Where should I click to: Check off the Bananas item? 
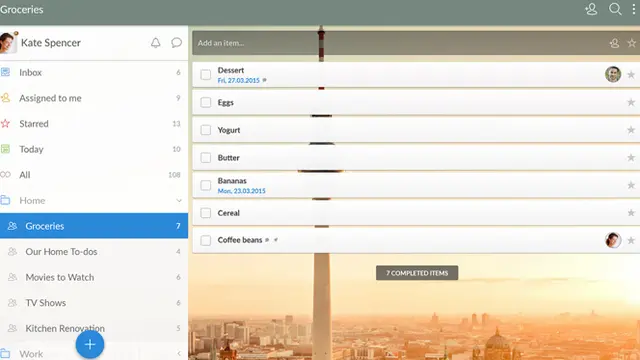click(206, 185)
